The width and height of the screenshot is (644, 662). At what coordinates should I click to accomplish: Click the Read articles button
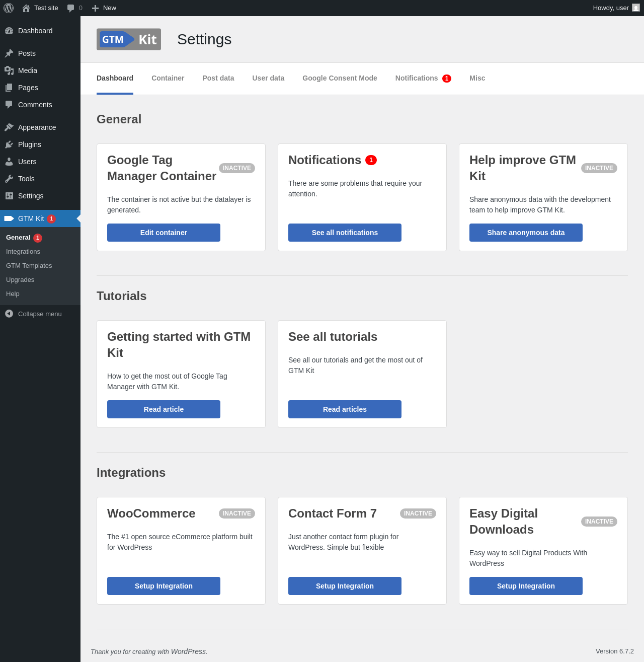point(345,409)
